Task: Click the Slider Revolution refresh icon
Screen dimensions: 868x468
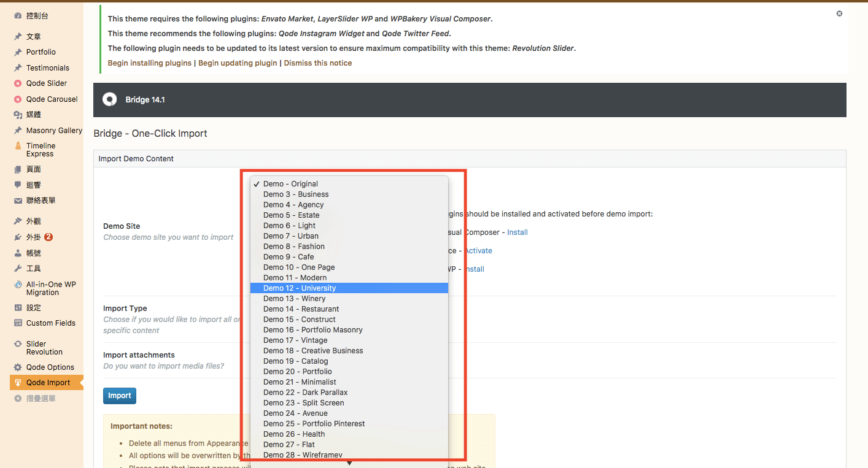Action: pos(18,344)
